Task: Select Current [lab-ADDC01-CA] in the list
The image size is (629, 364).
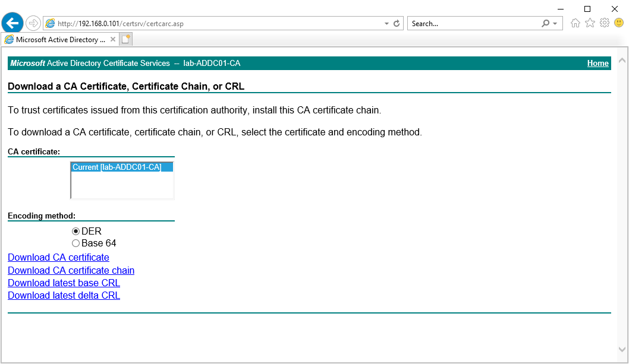Action: pos(122,167)
